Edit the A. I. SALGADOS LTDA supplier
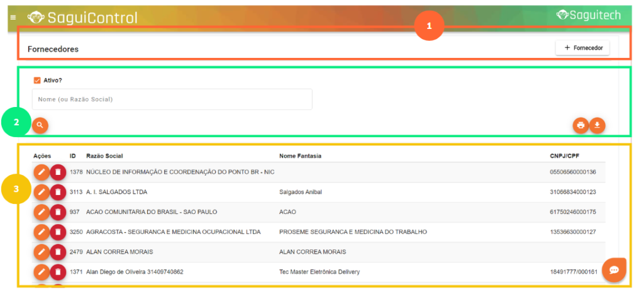Viewport: 644px width, 292px height. [x=42, y=192]
